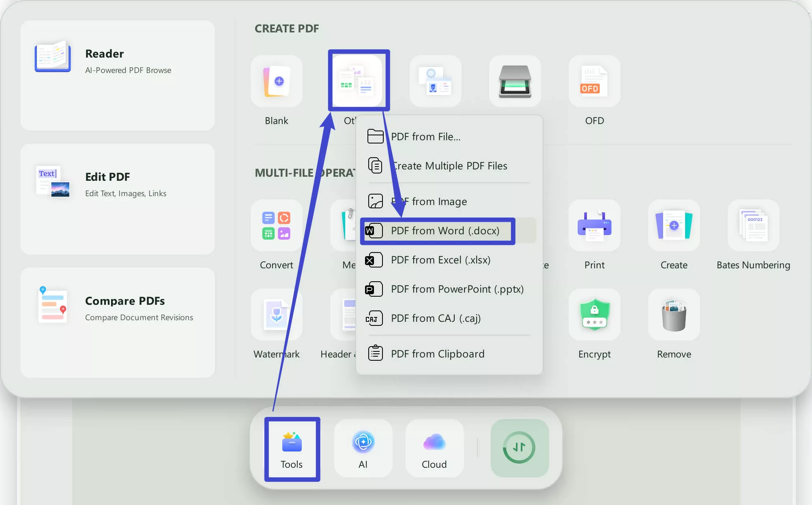Select the ID photo creation option under Create PDF
Screen dimensions: 812x505
tap(435, 81)
